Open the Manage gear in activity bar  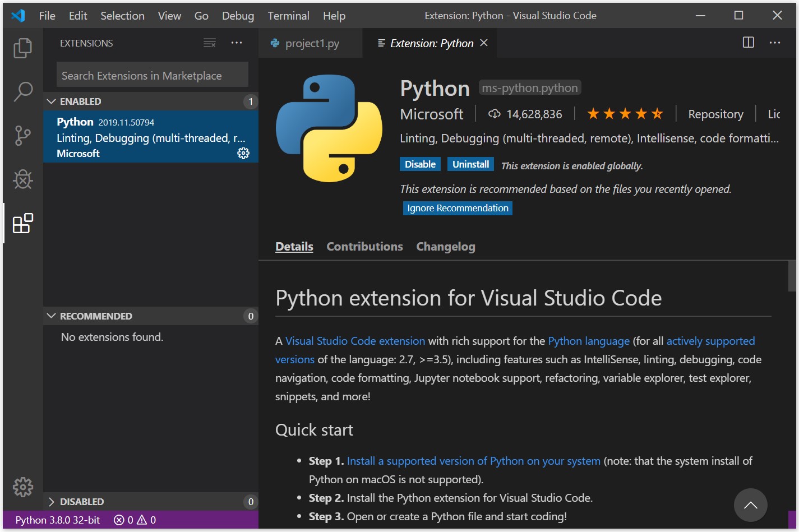[22, 487]
